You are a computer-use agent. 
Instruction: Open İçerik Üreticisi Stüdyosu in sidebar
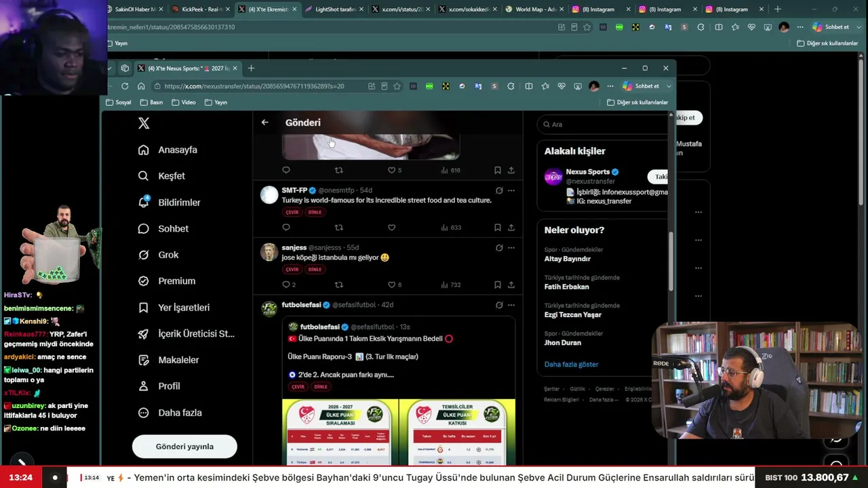coord(186,334)
